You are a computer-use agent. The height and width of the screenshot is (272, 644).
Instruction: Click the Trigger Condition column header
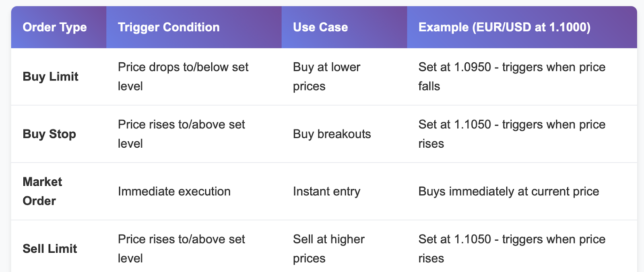coord(169,27)
